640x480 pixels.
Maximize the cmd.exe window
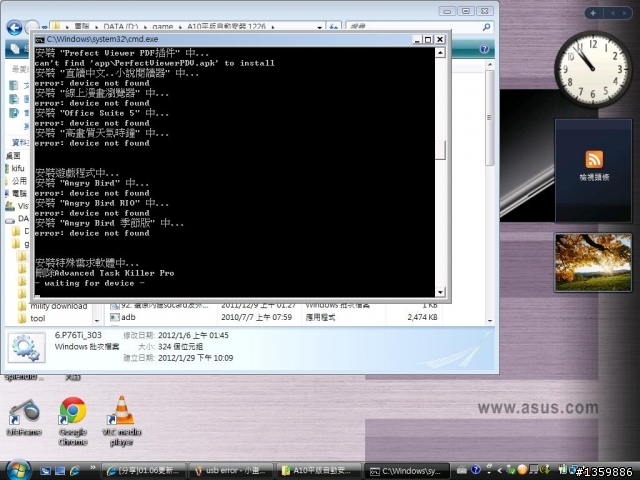tap(428, 40)
